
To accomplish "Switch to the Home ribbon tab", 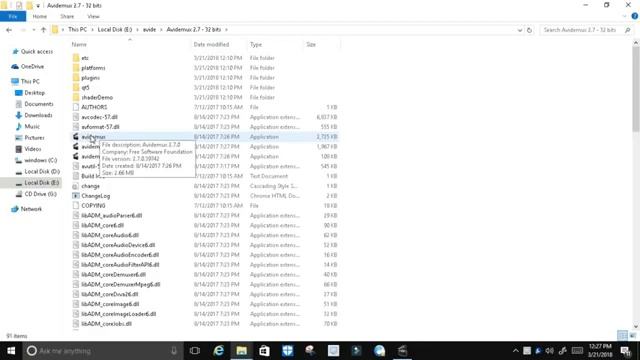I will tap(40, 16).
